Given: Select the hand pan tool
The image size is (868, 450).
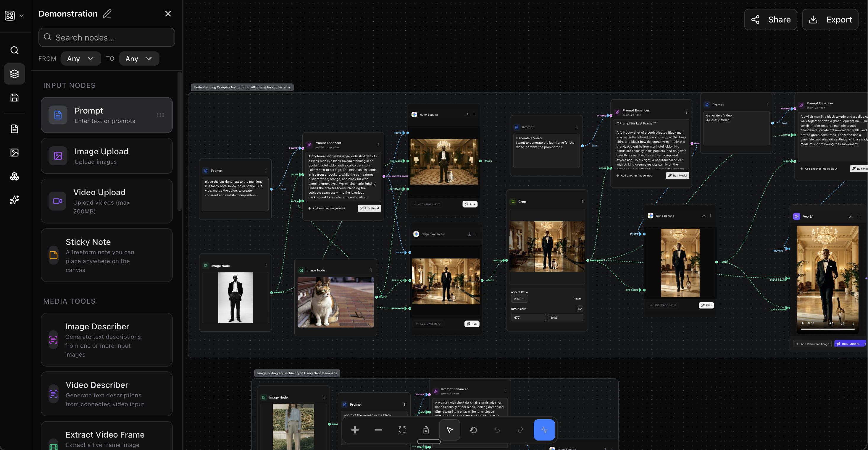Looking at the screenshot, I should tap(473, 430).
